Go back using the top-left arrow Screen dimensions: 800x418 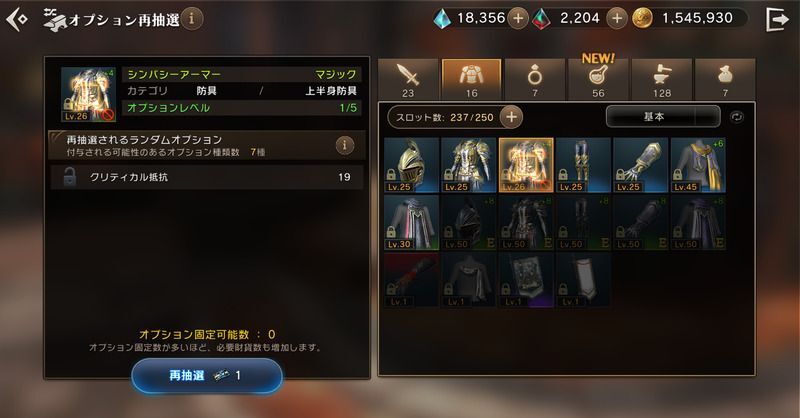click(17, 20)
